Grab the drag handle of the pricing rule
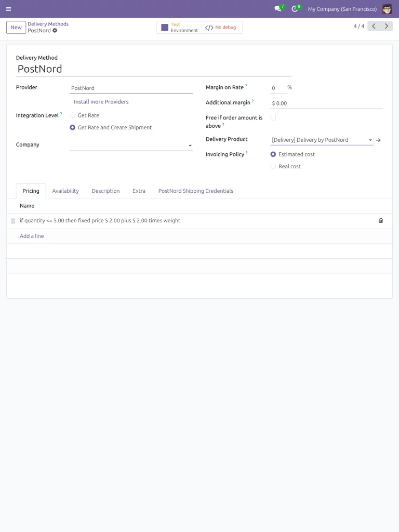This screenshot has width=399, height=532. point(13,221)
